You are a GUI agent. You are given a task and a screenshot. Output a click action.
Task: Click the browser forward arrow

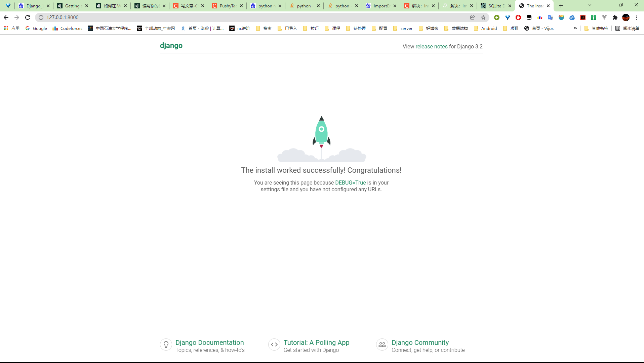(x=17, y=17)
